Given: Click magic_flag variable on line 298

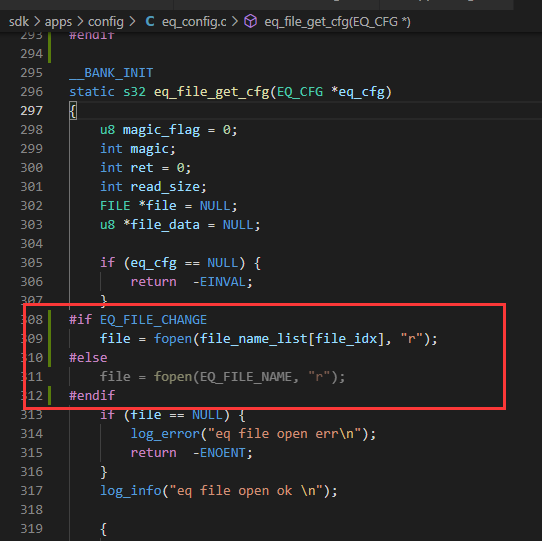Looking at the screenshot, I should [x=161, y=130].
